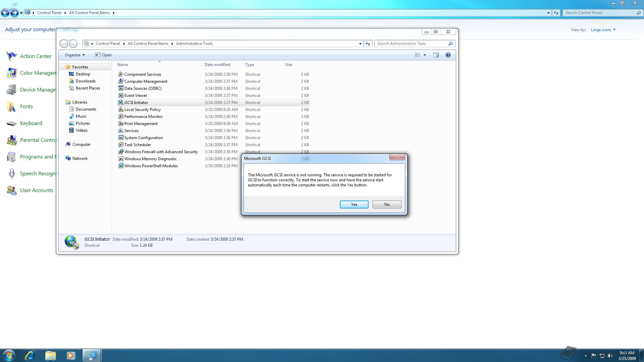Open Windows Explorer from the taskbar
644x362 pixels.
tap(50, 355)
